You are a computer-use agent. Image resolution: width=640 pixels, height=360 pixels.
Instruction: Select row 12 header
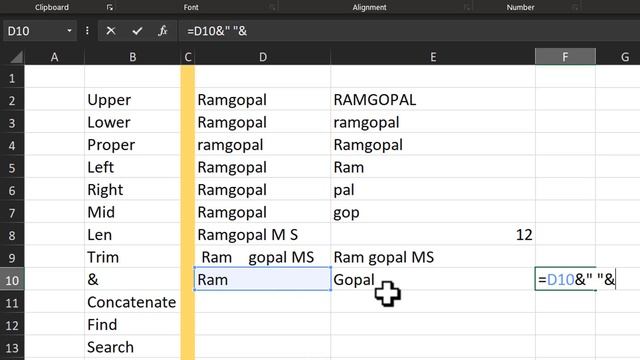pos(12,325)
